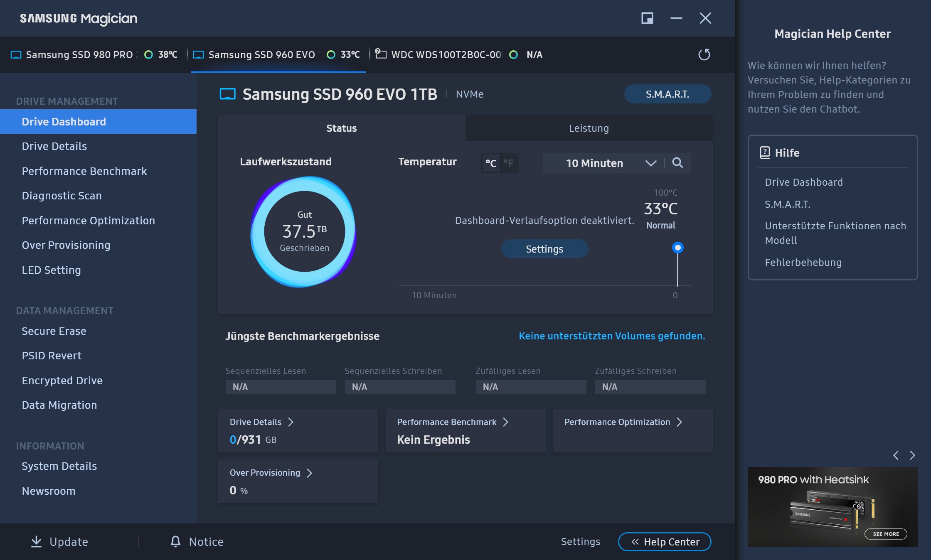Go to next help center banner
This screenshot has height=560, width=931.
(x=912, y=455)
